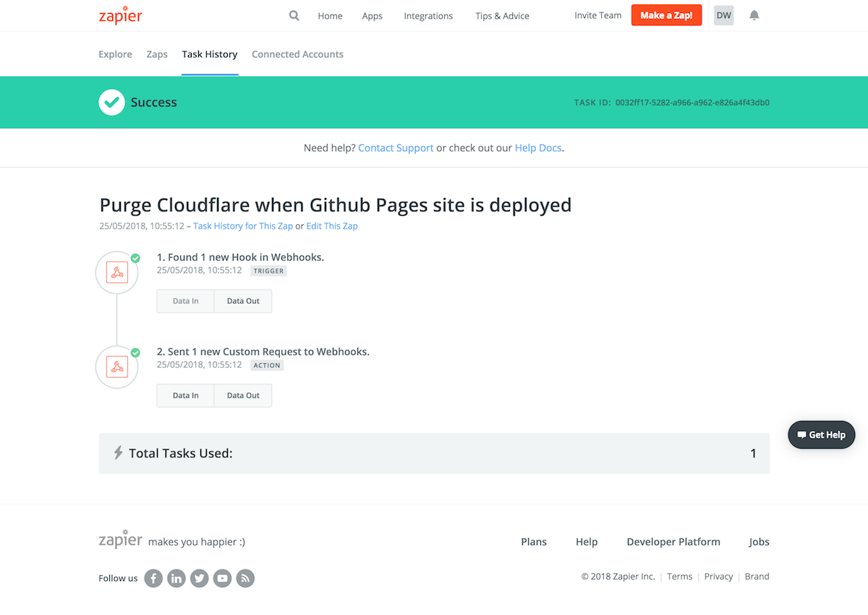
Task: Open Zapier Twitter page icon
Action: [200, 578]
